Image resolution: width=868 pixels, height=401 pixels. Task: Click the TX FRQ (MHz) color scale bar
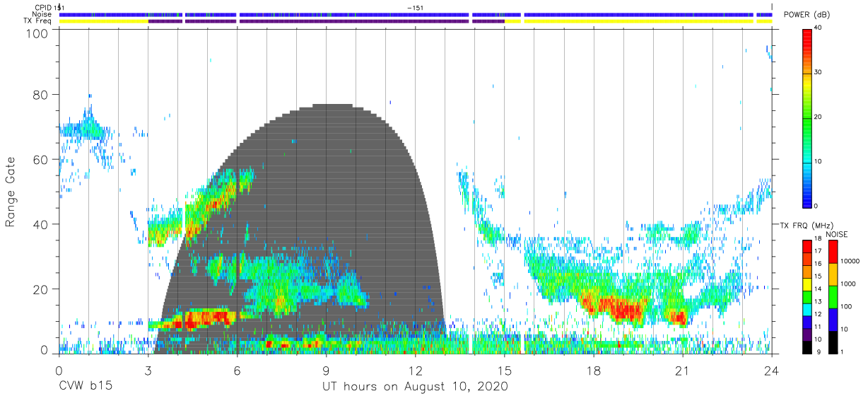[807, 296]
